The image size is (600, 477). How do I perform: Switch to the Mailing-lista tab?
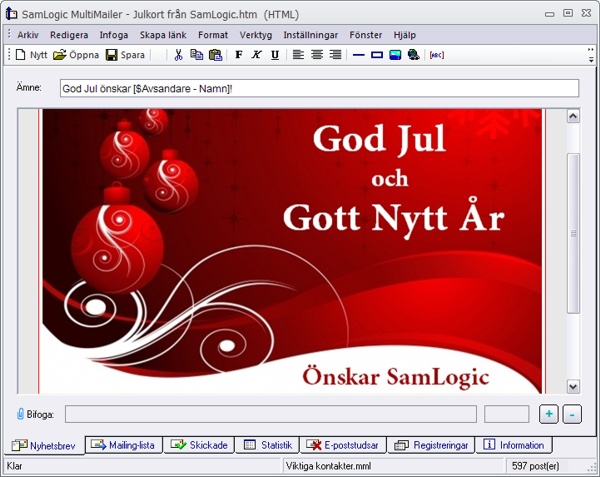[123, 445]
